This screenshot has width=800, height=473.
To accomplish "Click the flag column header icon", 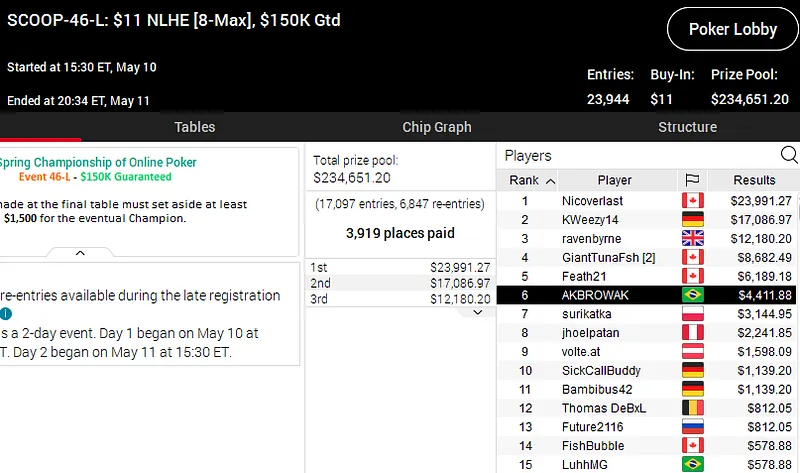I will point(691,180).
